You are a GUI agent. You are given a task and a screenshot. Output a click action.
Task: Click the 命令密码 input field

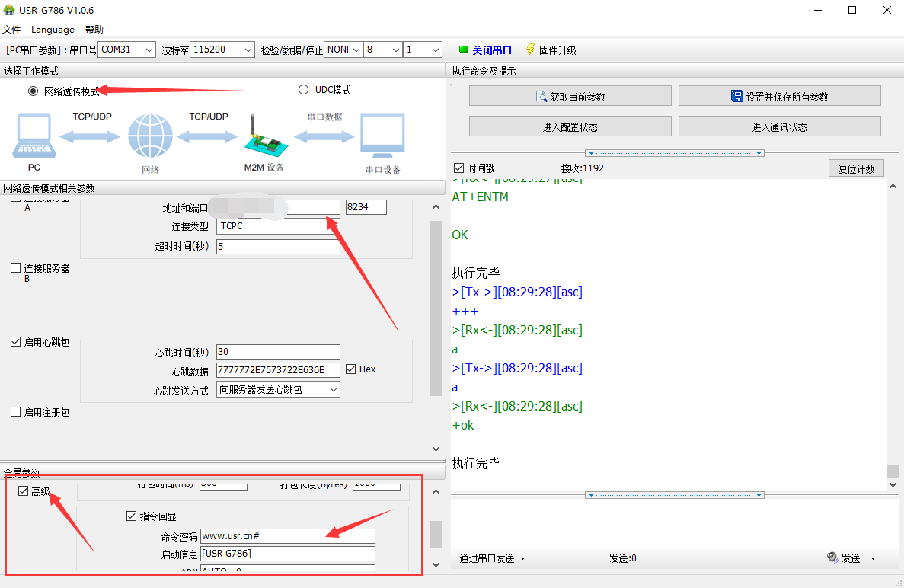(x=287, y=536)
